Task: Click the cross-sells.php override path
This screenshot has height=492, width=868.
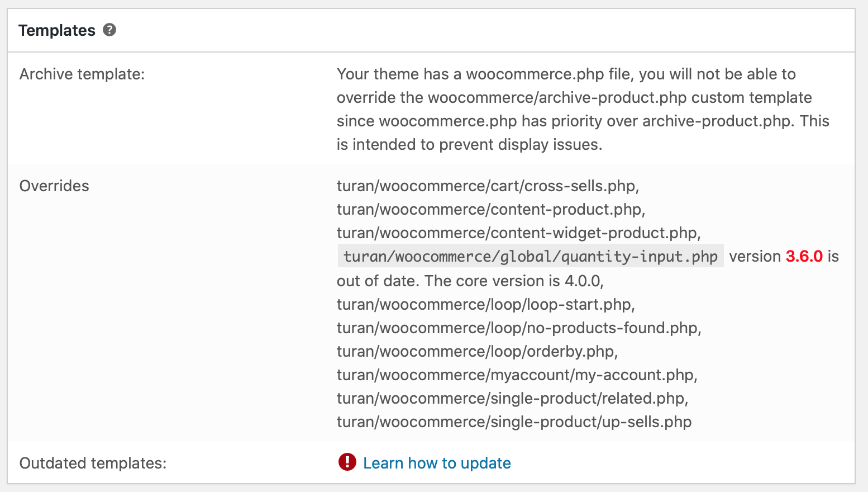Action: coord(488,186)
